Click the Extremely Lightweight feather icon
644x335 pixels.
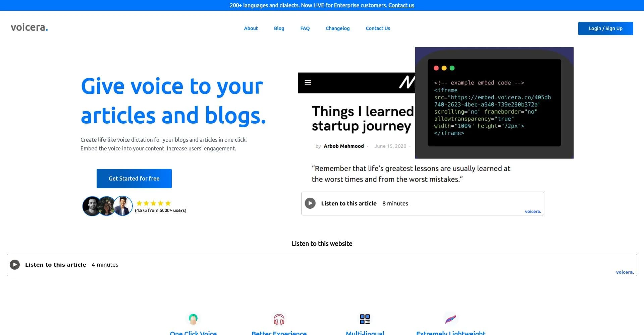(450, 319)
